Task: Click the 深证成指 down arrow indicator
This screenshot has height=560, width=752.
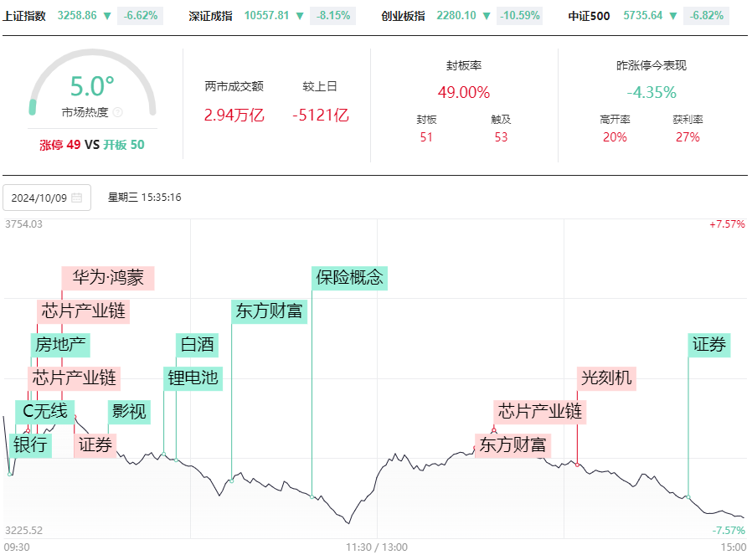Action: (300, 16)
